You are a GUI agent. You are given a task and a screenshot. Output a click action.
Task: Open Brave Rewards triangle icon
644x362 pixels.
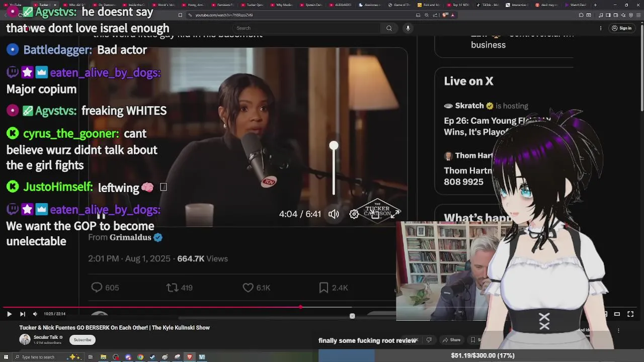(x=452, y=15)
